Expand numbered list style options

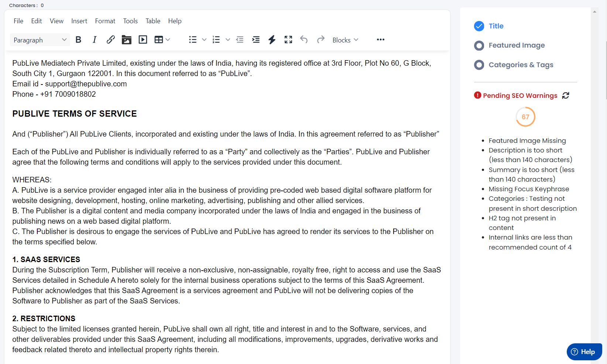[228, 40]
